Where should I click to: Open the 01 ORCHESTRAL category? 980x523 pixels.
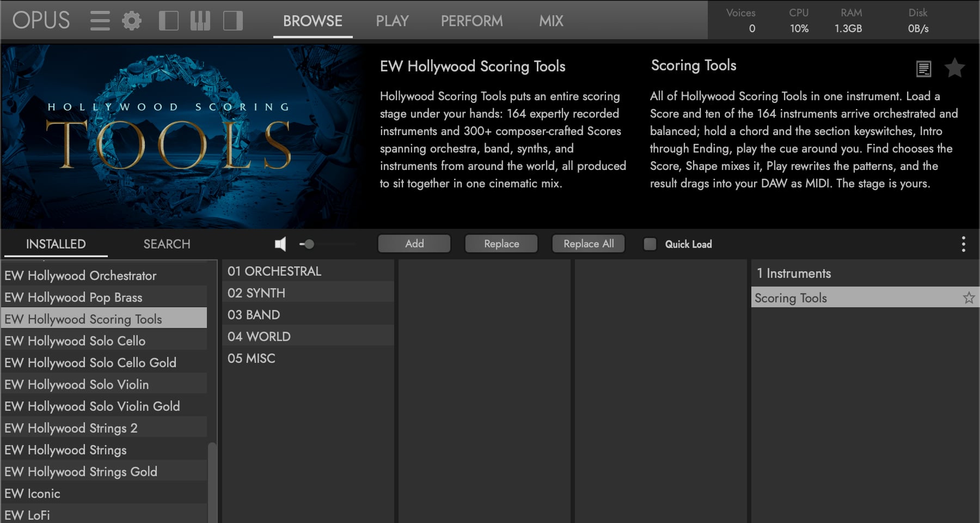coord(308,271)
